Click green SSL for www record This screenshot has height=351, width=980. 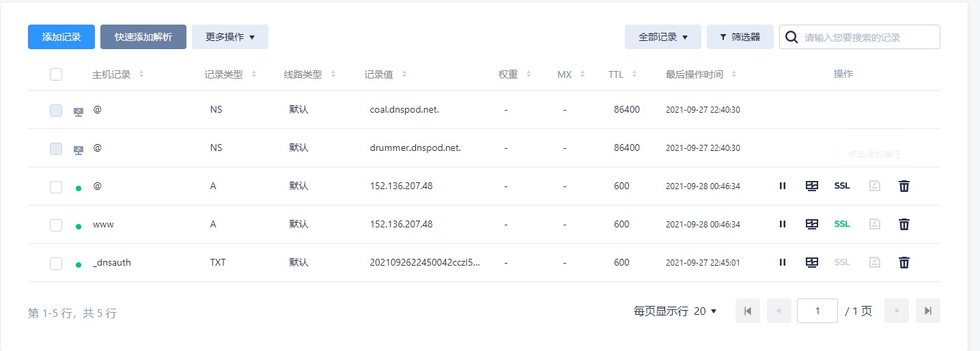842,224
